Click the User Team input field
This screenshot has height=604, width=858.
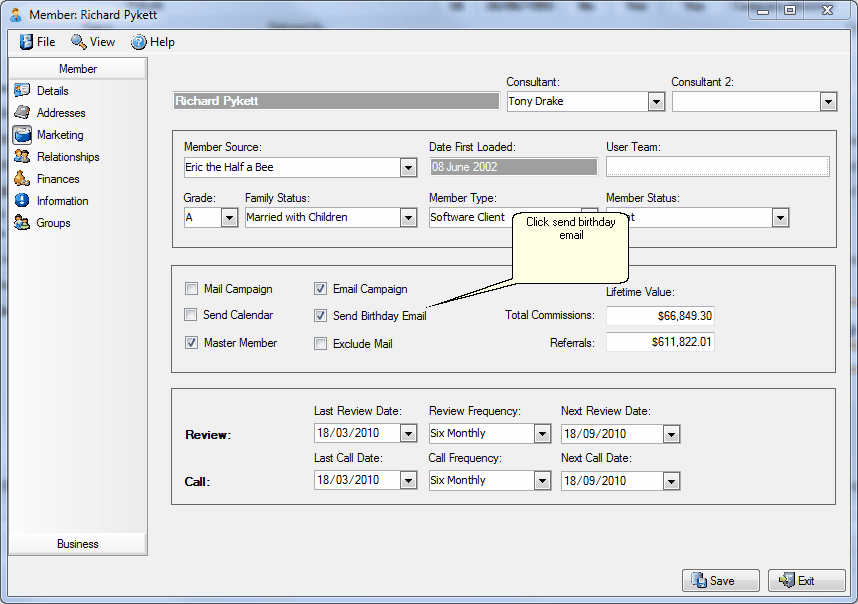(x=717, y=167)
